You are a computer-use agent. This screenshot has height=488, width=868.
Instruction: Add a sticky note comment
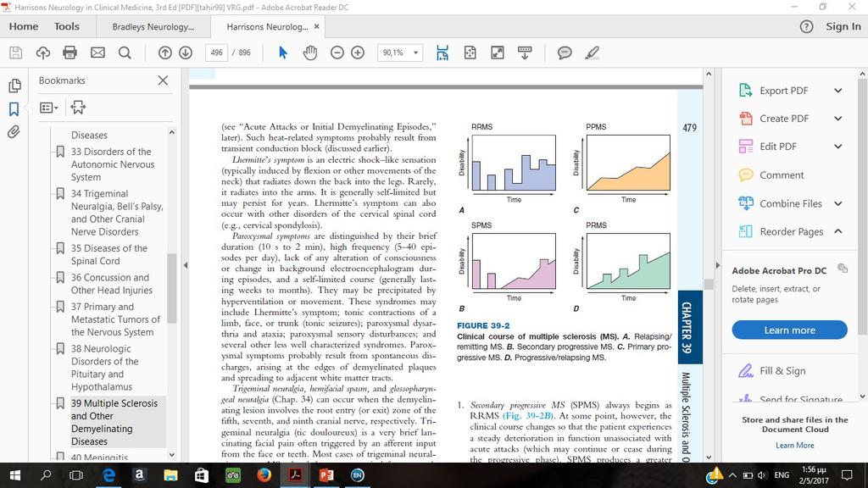pyautogui.click(x=565, y=53)
